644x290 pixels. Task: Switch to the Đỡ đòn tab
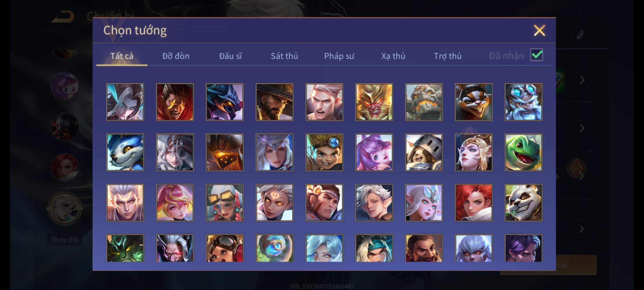pyautogui.click(x=176, y=56)
